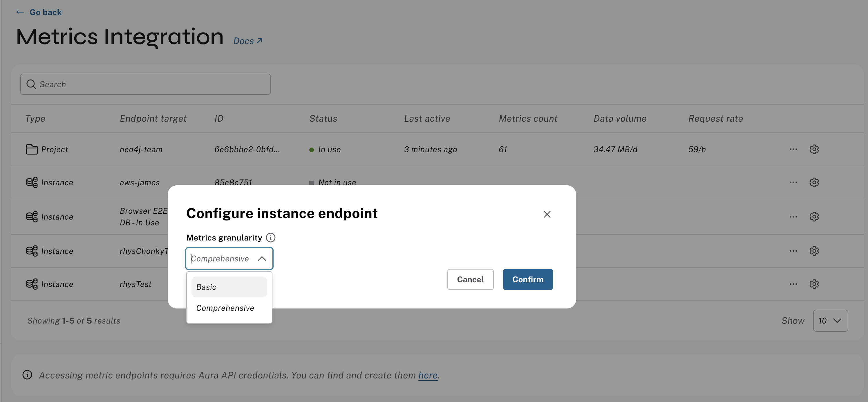Close the Configure instance endpoint dialog
The image size is (868, 402).
[x=547, y=214]
